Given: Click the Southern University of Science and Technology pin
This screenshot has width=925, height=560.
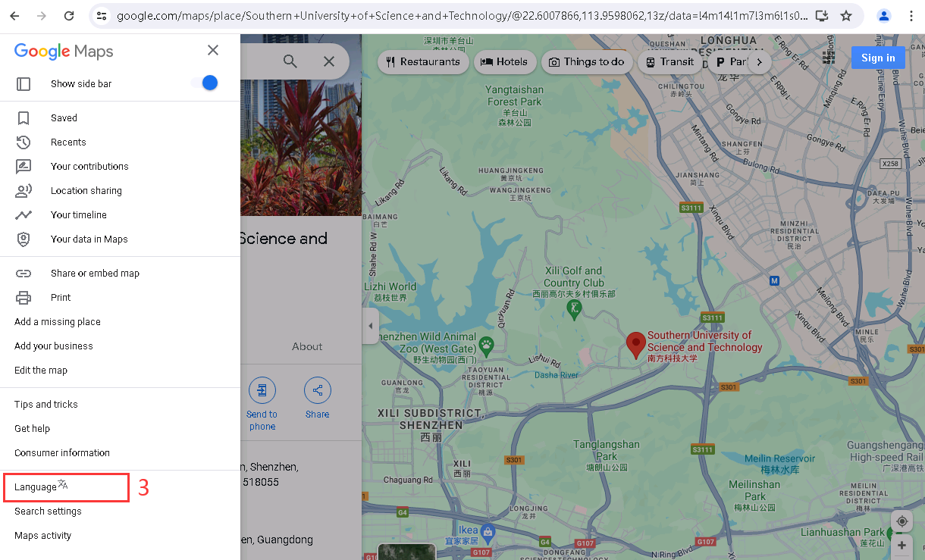Looking at the screenshot, I should click(635, 345).
